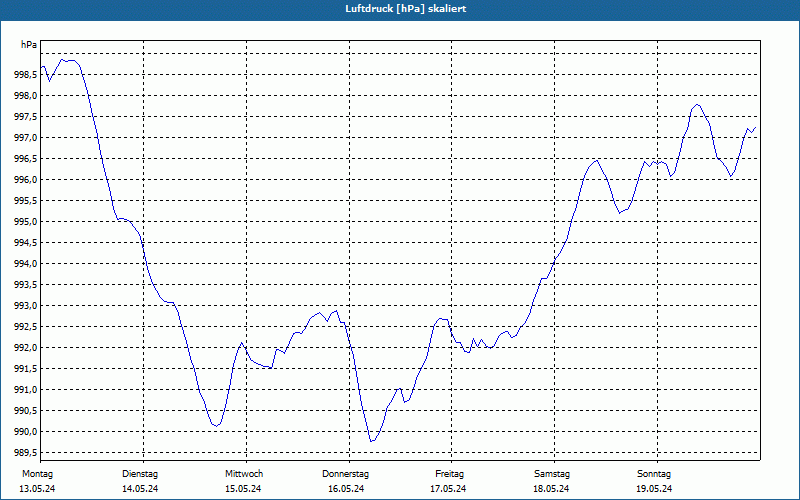Click the 994,5 axis value
Viewport: 800px width, 500px height.
click(25, 243)
